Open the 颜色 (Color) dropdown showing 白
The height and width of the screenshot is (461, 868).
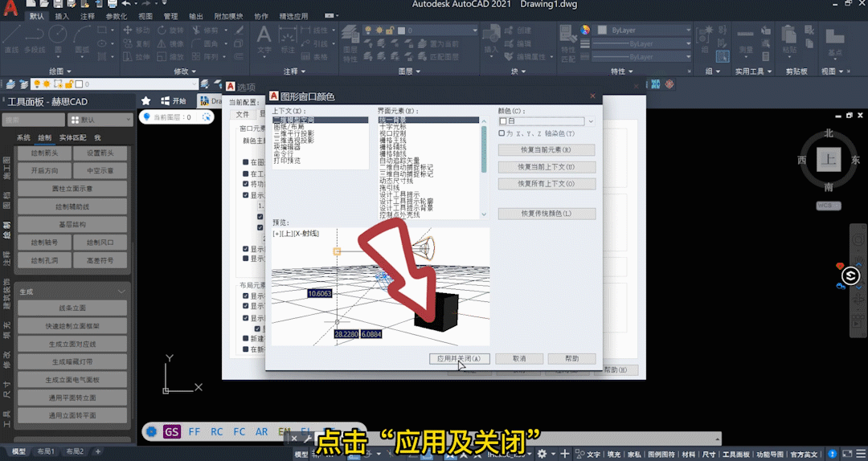pyautogui.click(x=547, y=120)
